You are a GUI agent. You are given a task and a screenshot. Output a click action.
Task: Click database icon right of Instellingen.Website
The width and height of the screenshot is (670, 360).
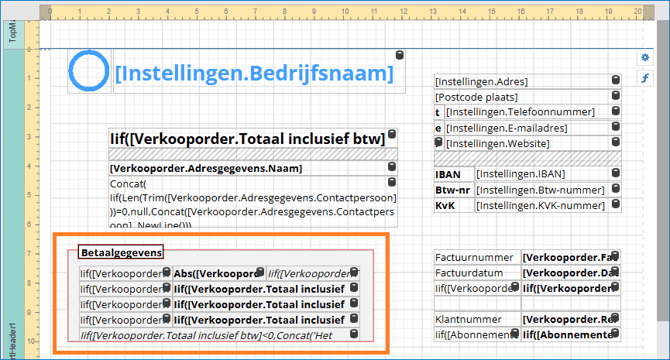[615, 142]
